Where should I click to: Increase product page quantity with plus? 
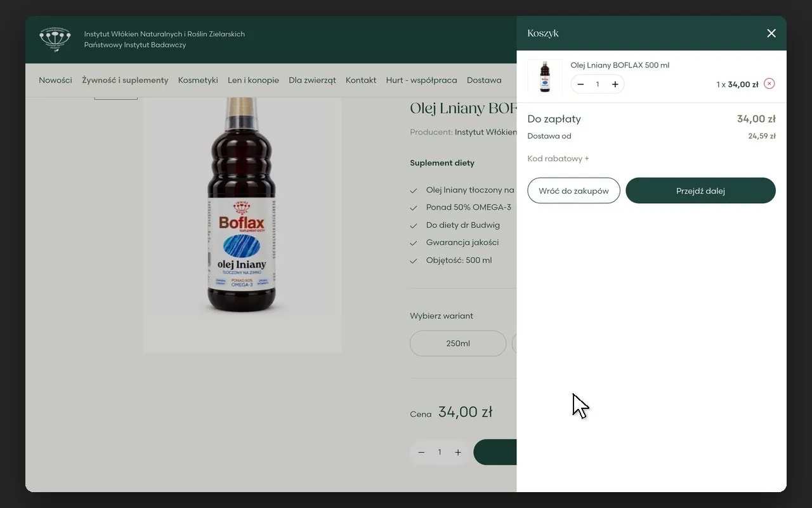click(x=458, y=452)
